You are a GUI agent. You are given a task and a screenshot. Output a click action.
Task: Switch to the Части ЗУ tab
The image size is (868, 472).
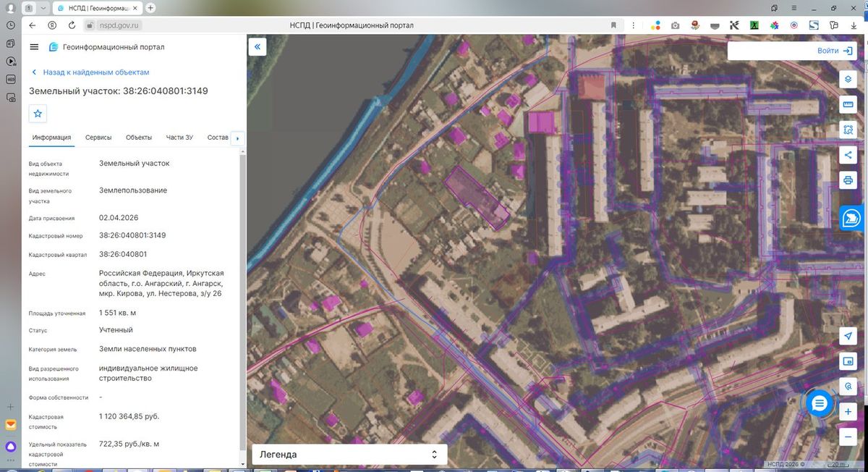179,138
